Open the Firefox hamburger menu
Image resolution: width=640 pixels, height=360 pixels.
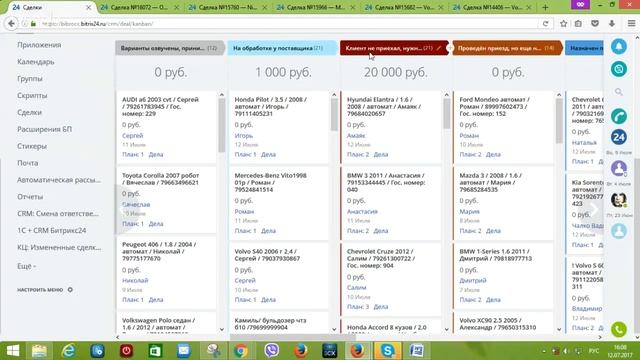(631, 24)
